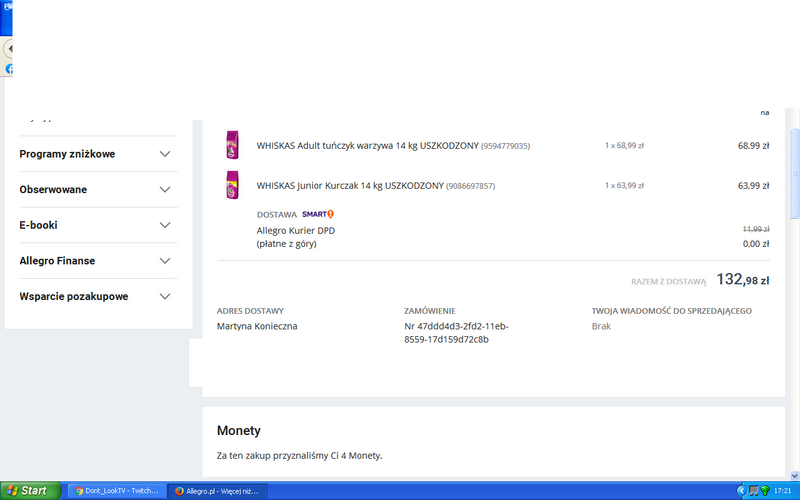Open the Windows Start menu

[30, 491]
